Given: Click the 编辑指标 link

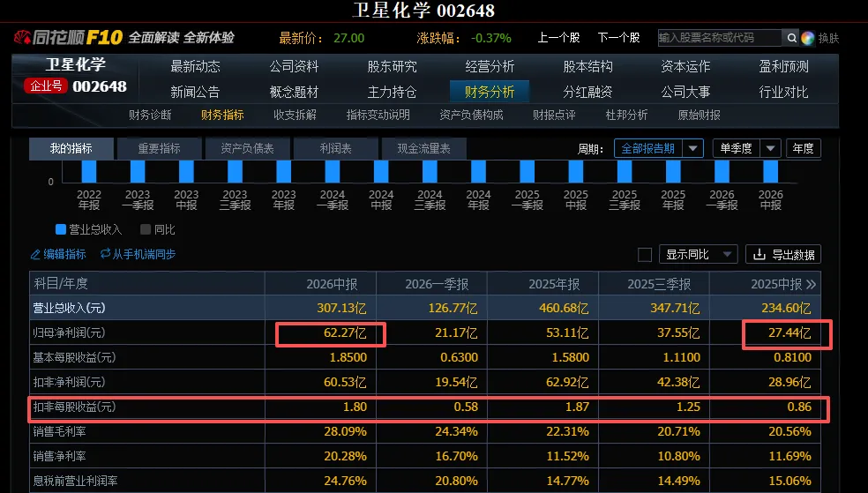Looking at the screenshot, I should tap(64, 255).
